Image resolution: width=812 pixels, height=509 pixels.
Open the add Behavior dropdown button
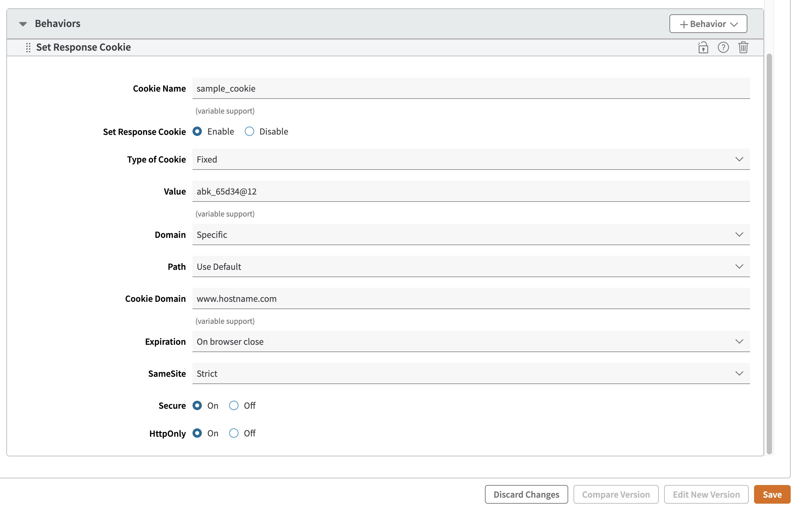pyautogui.click(x=708, y=24)
